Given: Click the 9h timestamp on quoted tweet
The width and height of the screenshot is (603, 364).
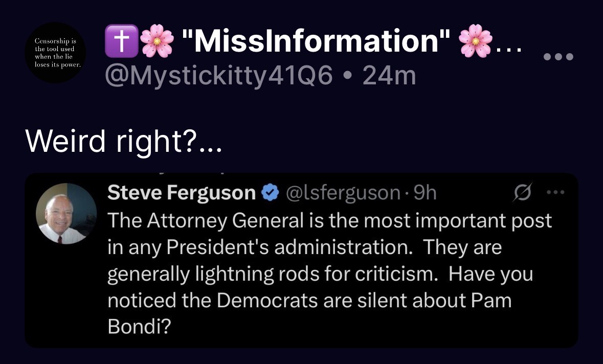Looking at the screenshot, I should click(x=425, y=193).
